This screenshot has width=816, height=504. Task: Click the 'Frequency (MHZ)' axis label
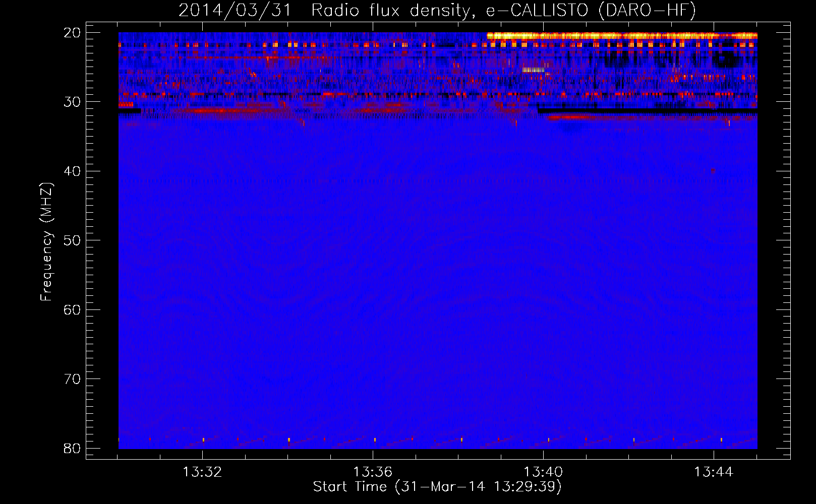(x=46, y=242)
